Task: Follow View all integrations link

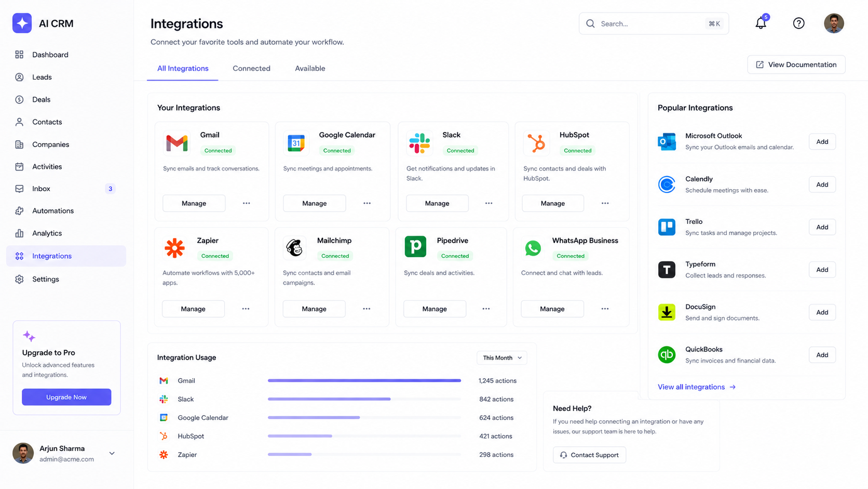Action: [697, 387]
